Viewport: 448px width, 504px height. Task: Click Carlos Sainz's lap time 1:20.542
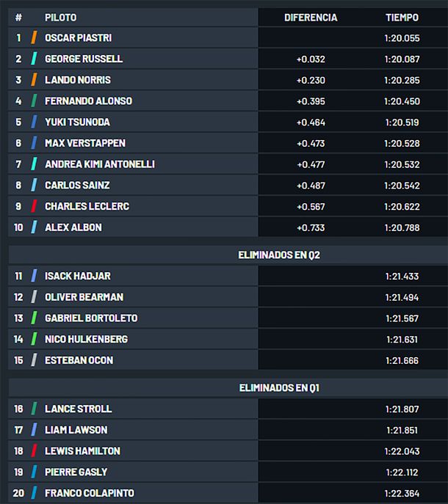pyautogui.click(x=402, y=186)
